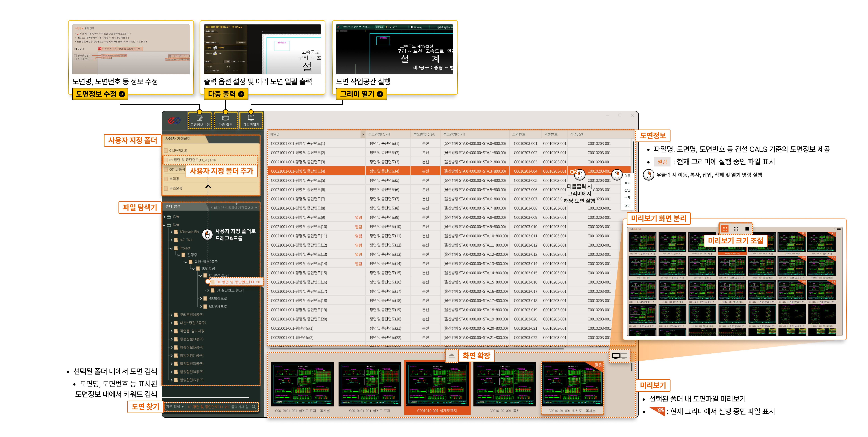Click the yellow 그리미 열기 button

(x=361, y=94)
